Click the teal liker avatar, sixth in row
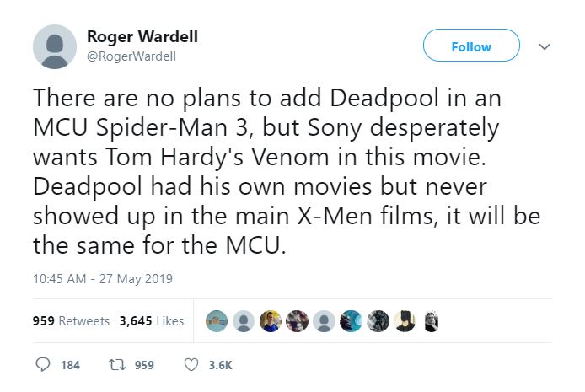 pos(351,320)
